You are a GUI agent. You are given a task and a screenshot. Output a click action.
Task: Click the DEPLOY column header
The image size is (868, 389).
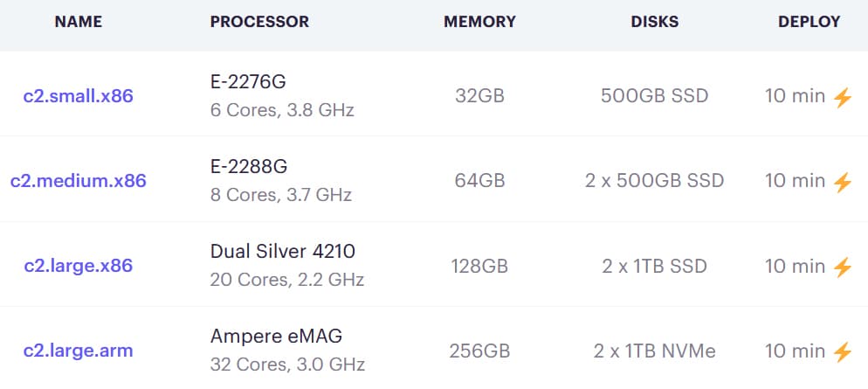point(809,22)
